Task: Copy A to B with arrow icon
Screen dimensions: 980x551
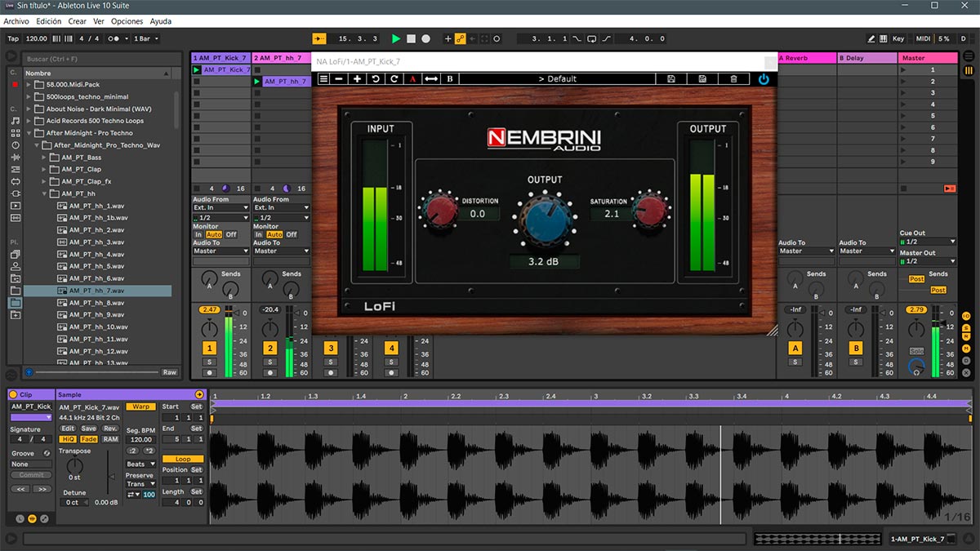Action: pyautogui.click(x=431, y=79)
